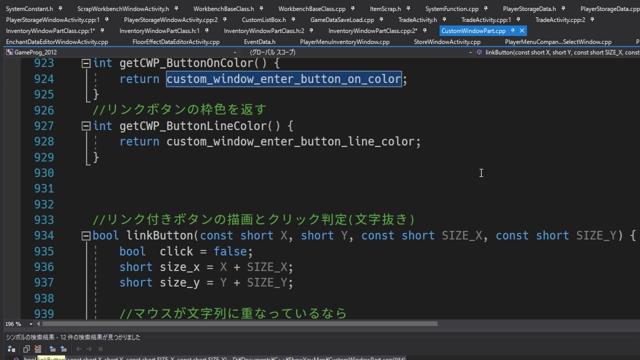Screen dimensions: 640x360
Task: Click the copy icon in symbol results toolbar
Action: [27, 349]
